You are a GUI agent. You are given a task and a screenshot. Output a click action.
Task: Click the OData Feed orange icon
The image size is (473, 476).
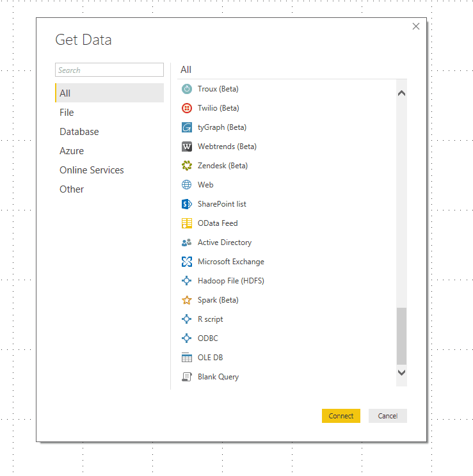click(x=186, y=223)
